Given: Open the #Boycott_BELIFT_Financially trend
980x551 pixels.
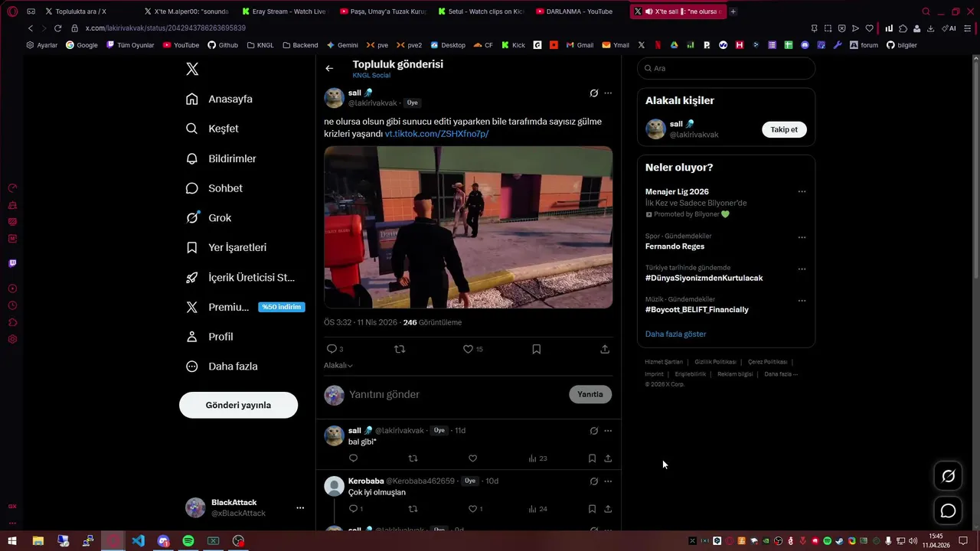Looking at the screenshot, I should click(697, 310).
